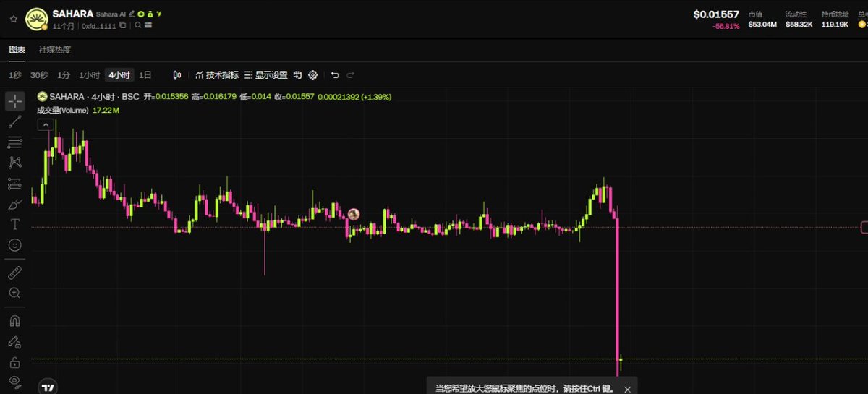This screenshot has width=868, height=394.
Task: Toggle magnet snap mode
Action: tap(15, 320)
